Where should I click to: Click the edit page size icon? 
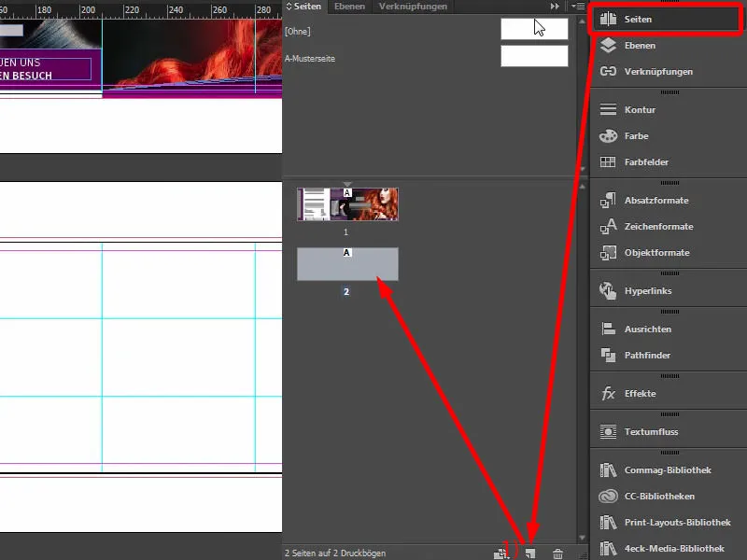pos(500,553)
